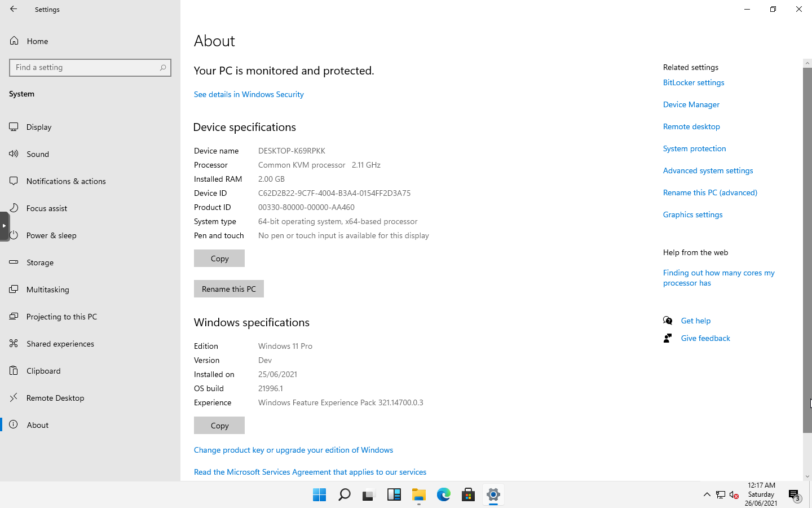Go back with the arrow in Settings

[x=14, y=9]
